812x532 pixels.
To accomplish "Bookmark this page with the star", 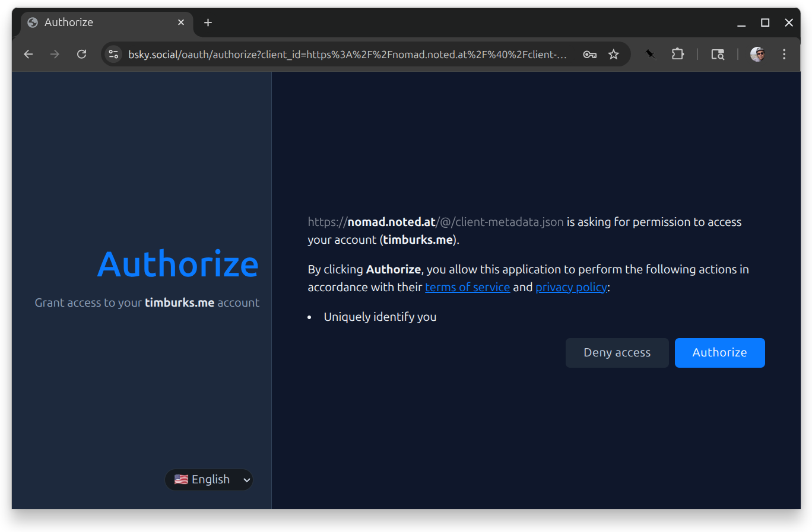I will click(x=614, y=55).
